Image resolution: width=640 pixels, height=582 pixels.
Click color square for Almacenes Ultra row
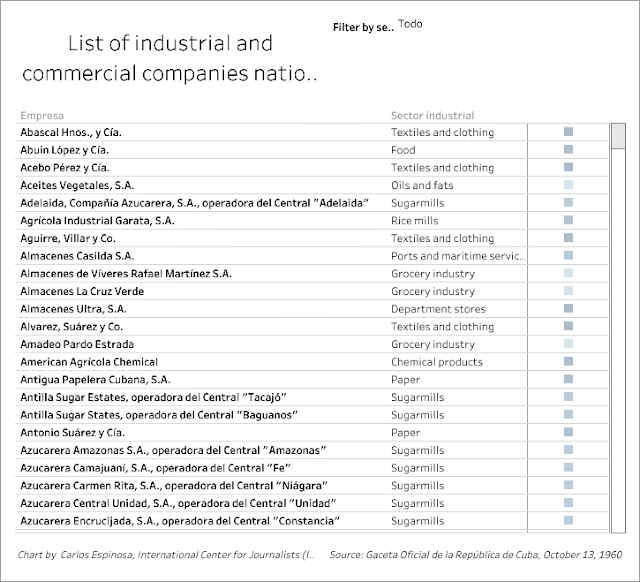pyautogui.click(x=568, y=309)
